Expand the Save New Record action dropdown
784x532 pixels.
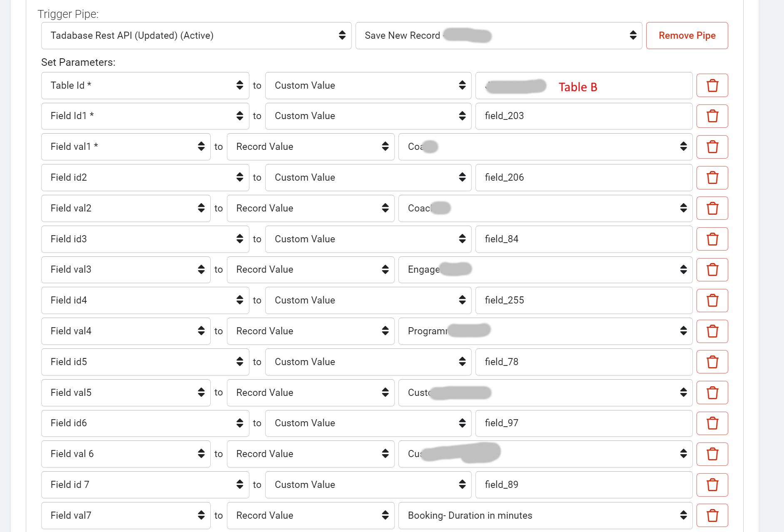pyautogui.click(x=498, y=35)
